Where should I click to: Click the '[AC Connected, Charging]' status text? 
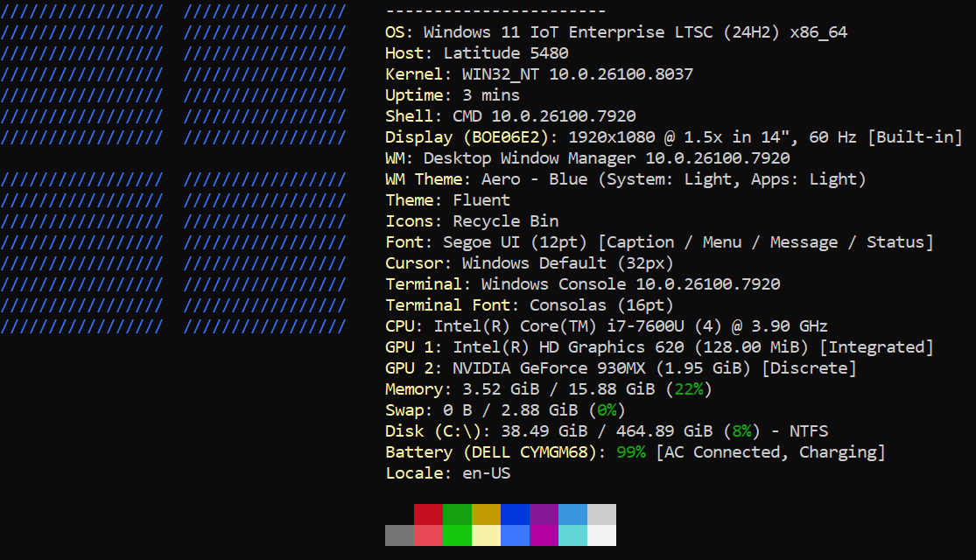click(770, 453)
